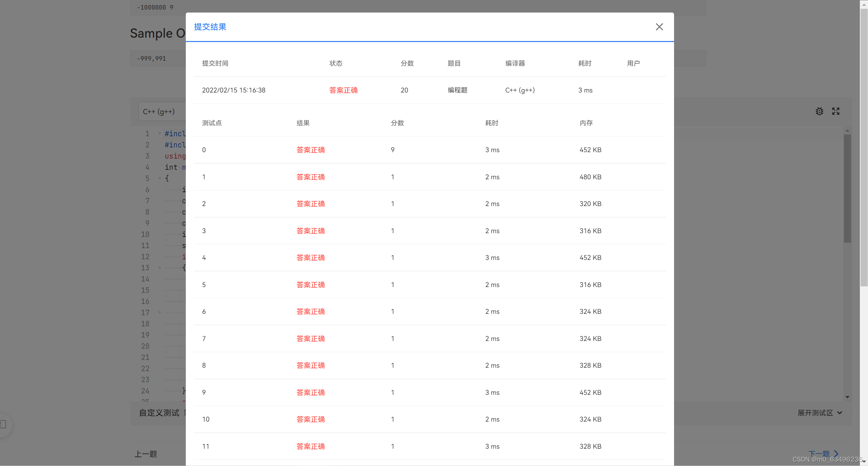Click the chevron arrow beside 下一题
This screenshot has width=868, height=466.
point(836,453)
